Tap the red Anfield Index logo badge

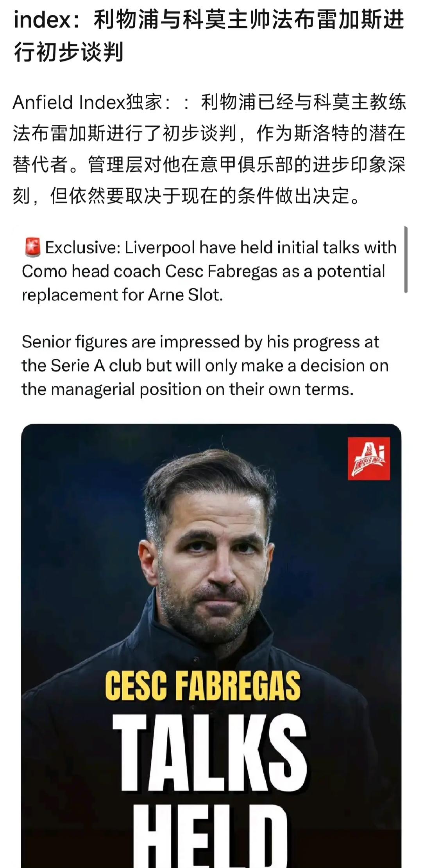coord(368,458)
